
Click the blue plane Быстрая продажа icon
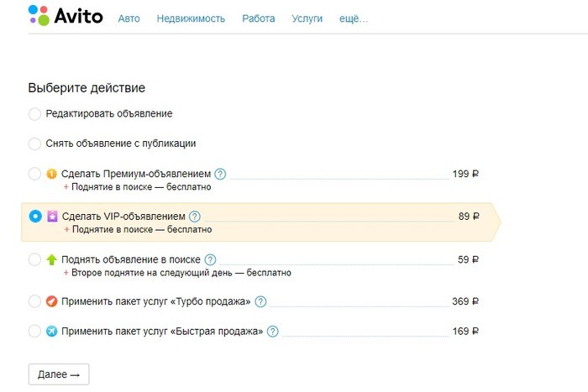point(51,332)
